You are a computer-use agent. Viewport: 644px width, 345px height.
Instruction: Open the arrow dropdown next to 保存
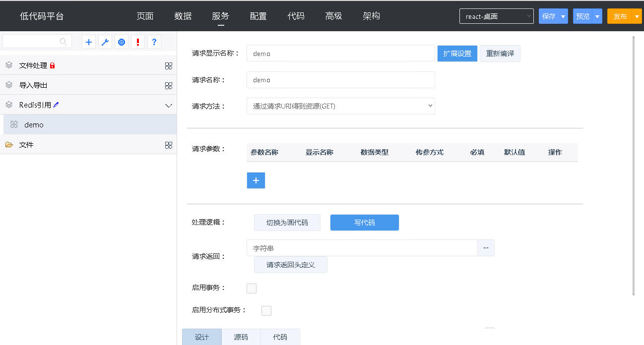[563, 16]
